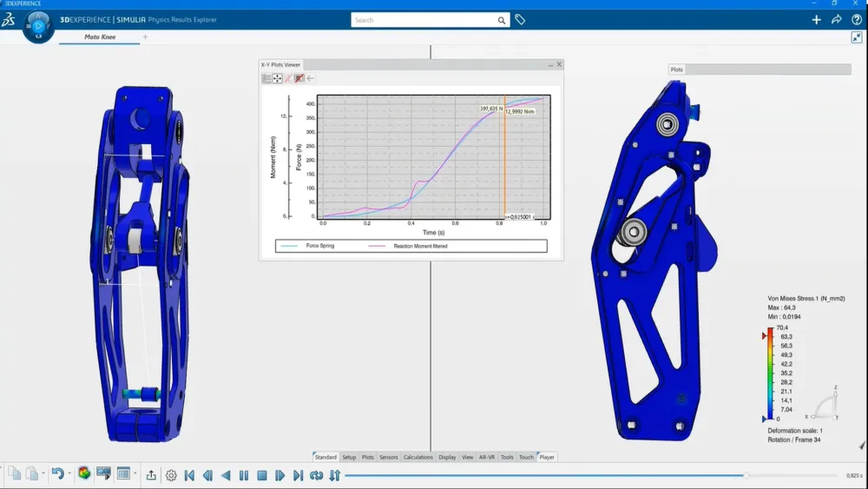Open the Undo dropdown arrow
Screen dimensions: 868x489
pos(69,474)
